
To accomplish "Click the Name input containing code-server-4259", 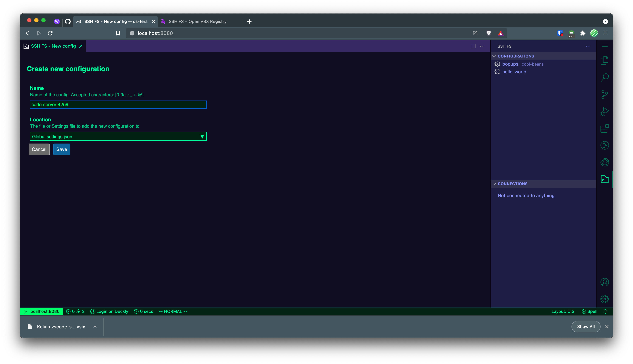I will point(118,105).
